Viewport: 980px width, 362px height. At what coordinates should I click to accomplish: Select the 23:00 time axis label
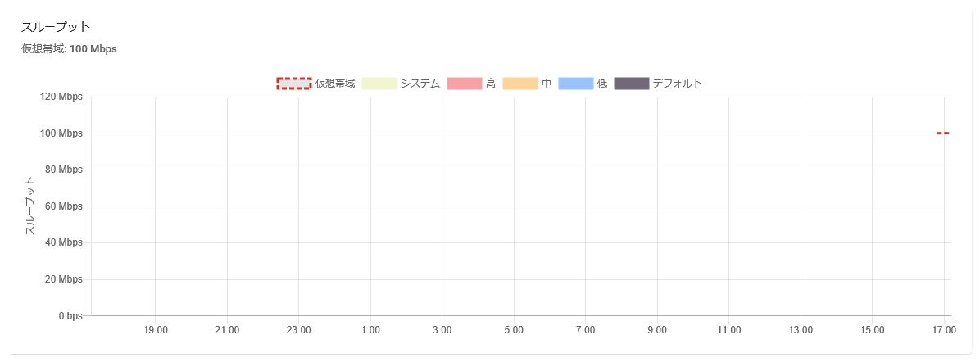click(x=299, y=329)
